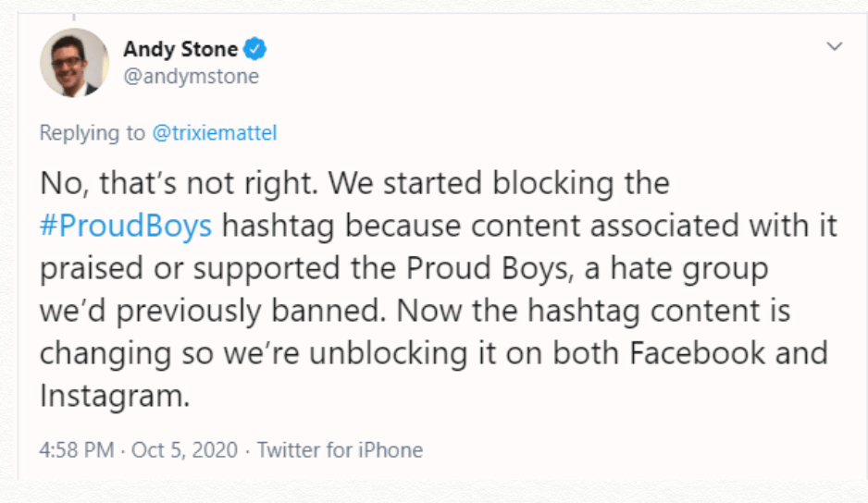Open the #ProudBoys hashtag link

(x=126, y=227)
